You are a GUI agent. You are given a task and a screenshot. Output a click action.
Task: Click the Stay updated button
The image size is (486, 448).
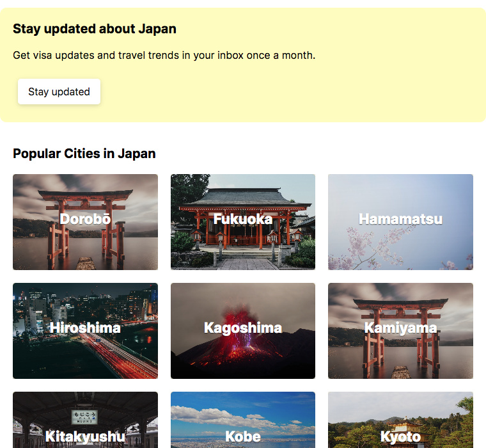(x=59, y=92)
